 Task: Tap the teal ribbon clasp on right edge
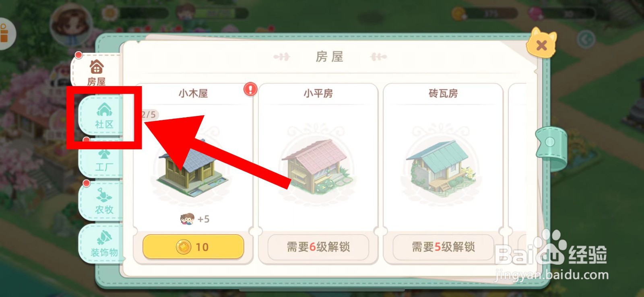pos(550,147)
